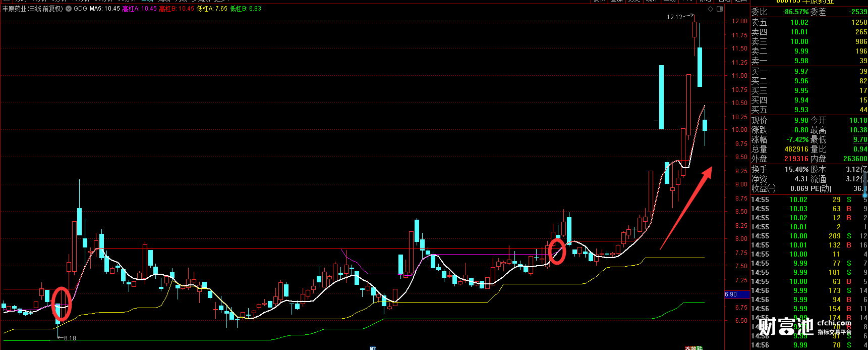The height and width of the screenshot is (350, 868).
Task: Click the MA5: 10.45 indicator label
Action: click(x=104, y=9)
